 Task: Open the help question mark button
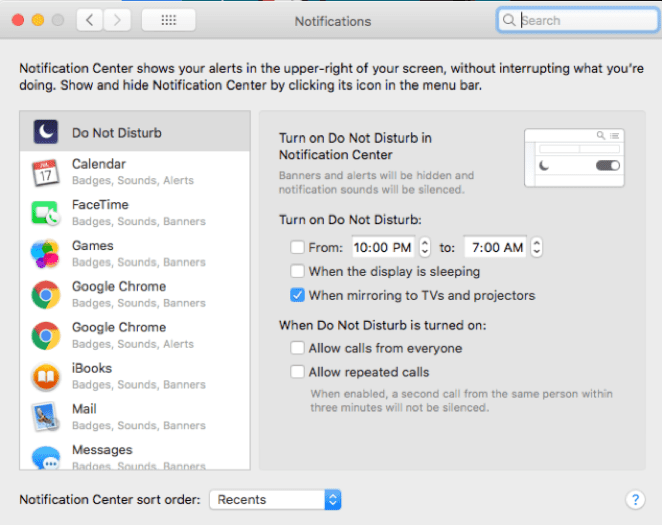point(635,500)
